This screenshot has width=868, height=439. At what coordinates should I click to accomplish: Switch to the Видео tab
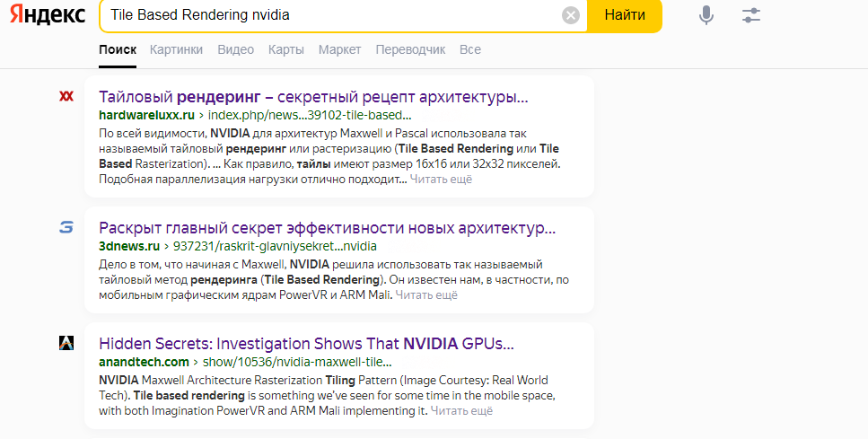pos(236,49)
